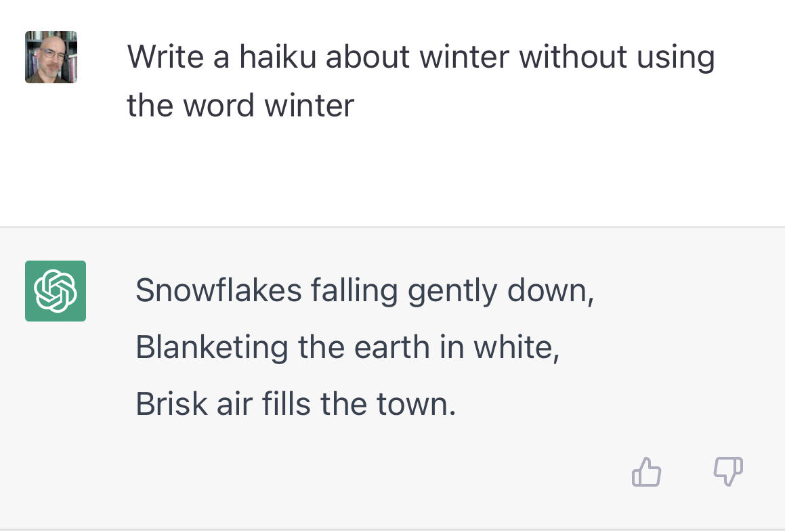Image resolution: width=785 pixels, height=532 pixels.
Task: Click the word "white," in the haiku
Action: coord(517,347)
